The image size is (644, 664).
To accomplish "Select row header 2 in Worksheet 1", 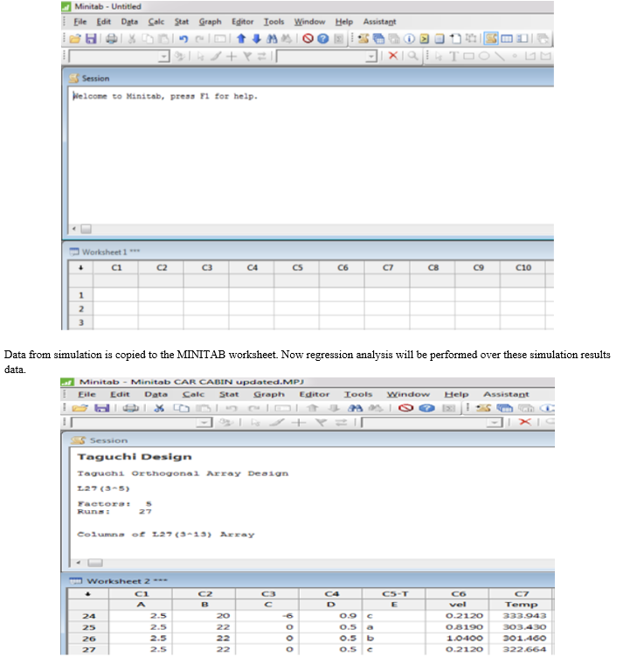I will (81, 308).
